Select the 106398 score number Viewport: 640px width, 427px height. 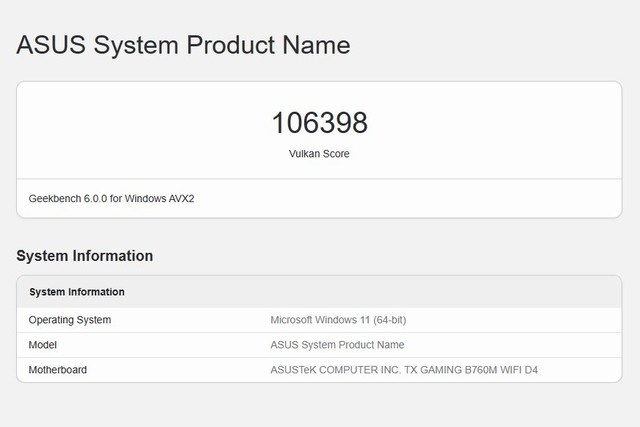[x=319, y=123]
